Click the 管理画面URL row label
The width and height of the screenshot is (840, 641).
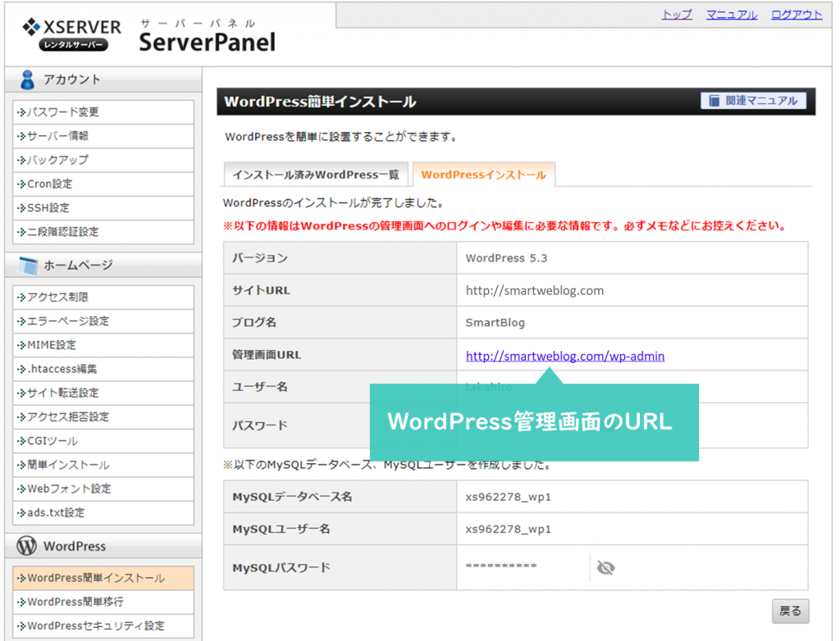(267, 355)
